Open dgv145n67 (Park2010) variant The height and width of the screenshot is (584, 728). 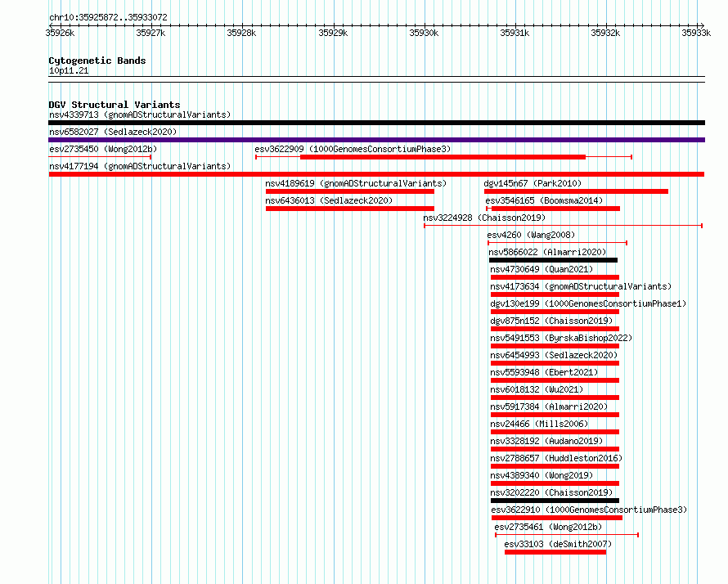(533, 183)
